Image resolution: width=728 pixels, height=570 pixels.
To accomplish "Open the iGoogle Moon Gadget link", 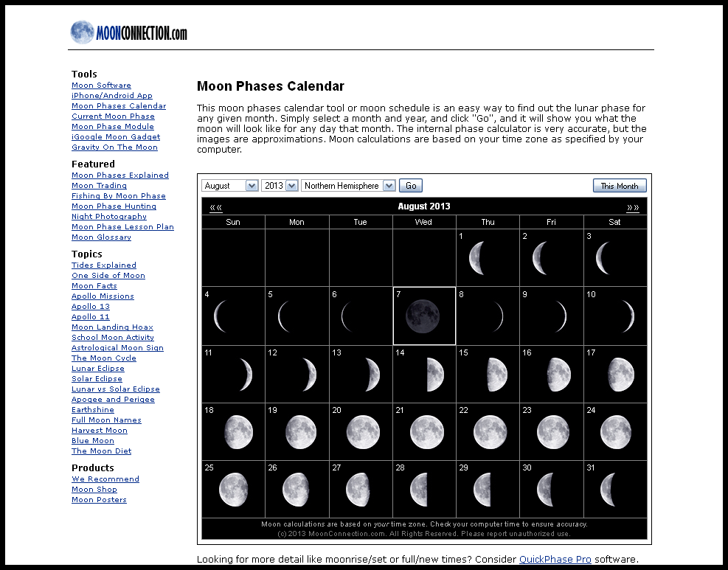I will (x=116, y=137).
